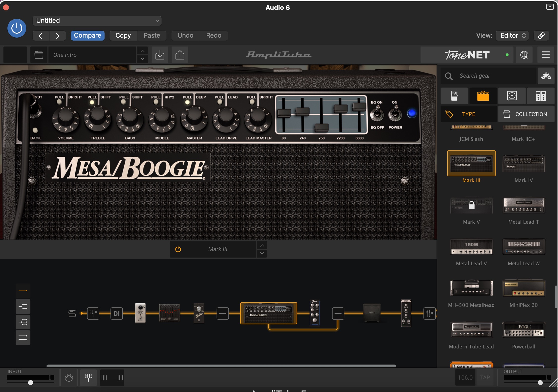Go to next preset arrow
Screen dimensions: 558x392
[x=57, y=36]
